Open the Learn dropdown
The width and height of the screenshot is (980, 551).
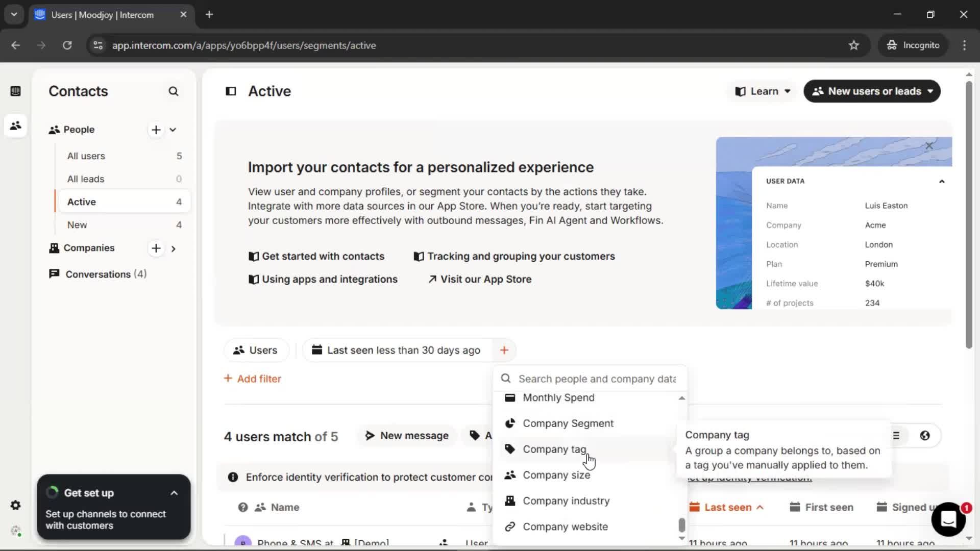coord(763,91)
